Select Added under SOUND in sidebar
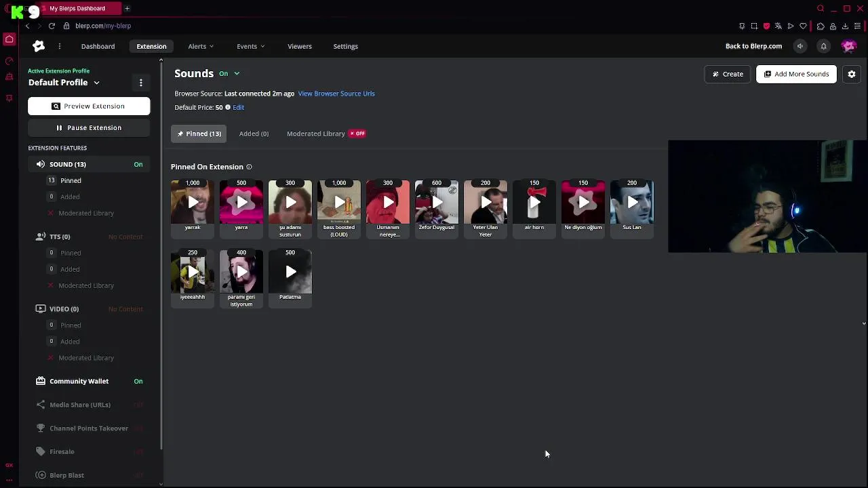Viewport: 868px width, 488px height. click(x=70, y=197)
